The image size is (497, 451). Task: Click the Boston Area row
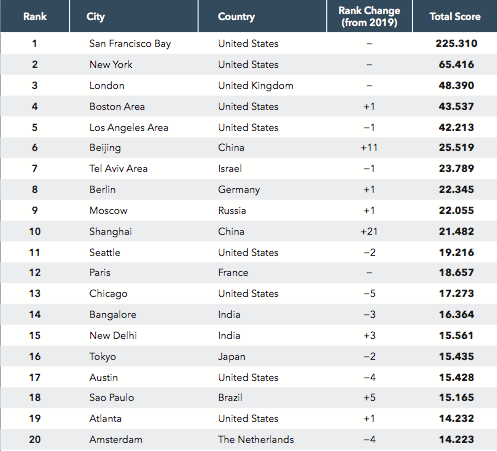tap(249, 106)
